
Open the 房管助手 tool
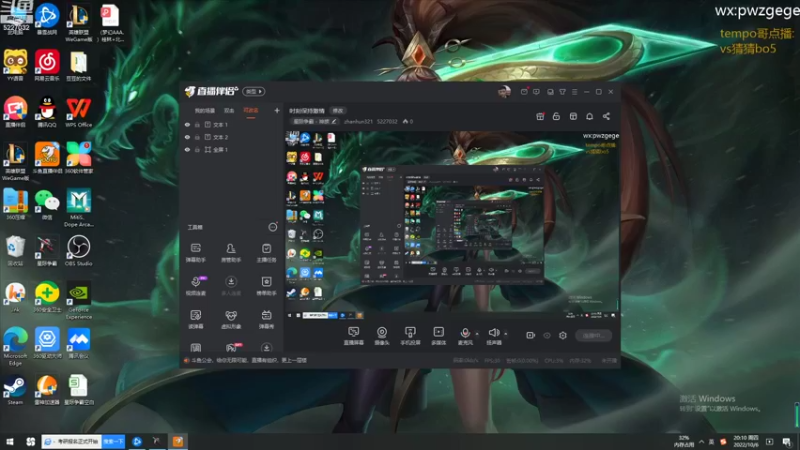[231, 253]
